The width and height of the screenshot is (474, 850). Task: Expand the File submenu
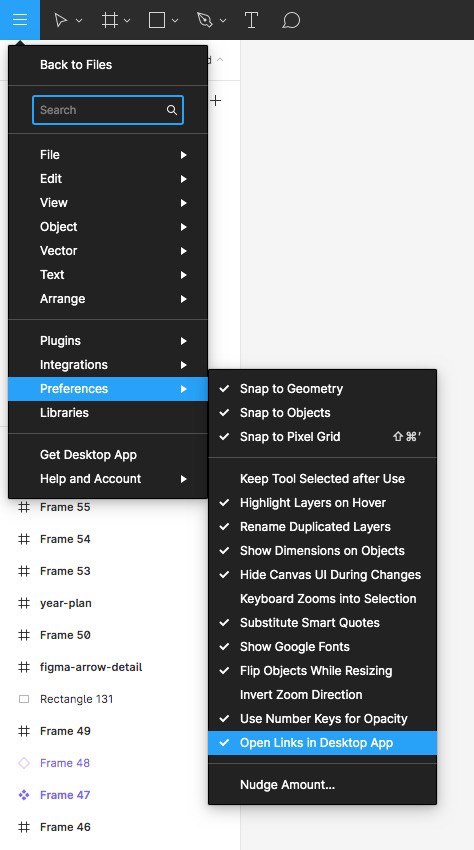coord(108,155)
